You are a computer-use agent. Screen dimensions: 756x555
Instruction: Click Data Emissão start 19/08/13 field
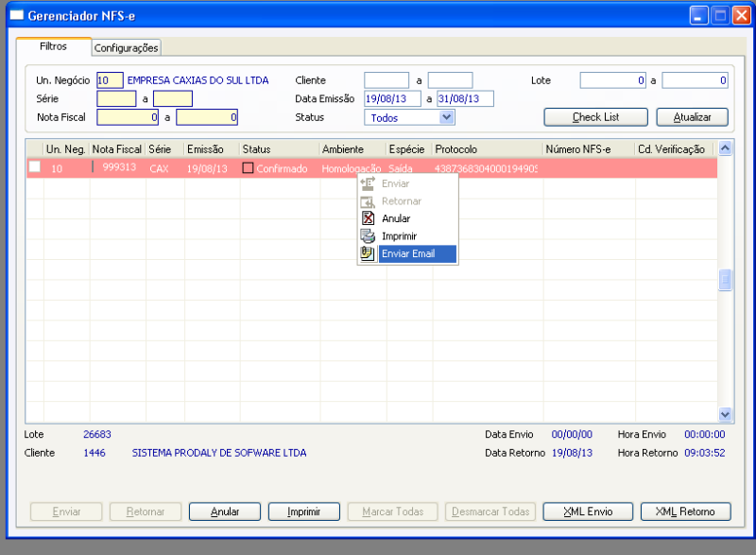click(392, 98)
